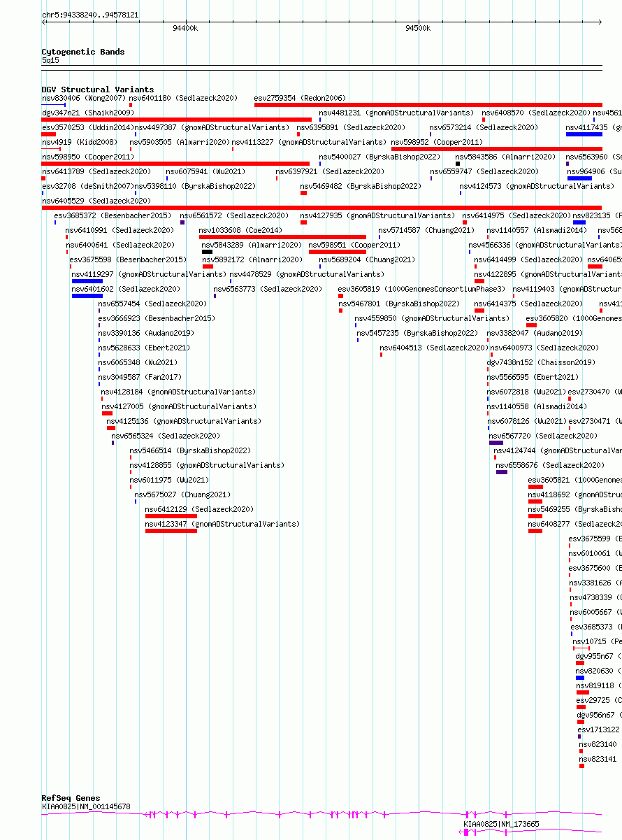The image size is (622, 840).
Task: Open variant nsv598950 (Cooper2011) label
Action: [87, 157]
